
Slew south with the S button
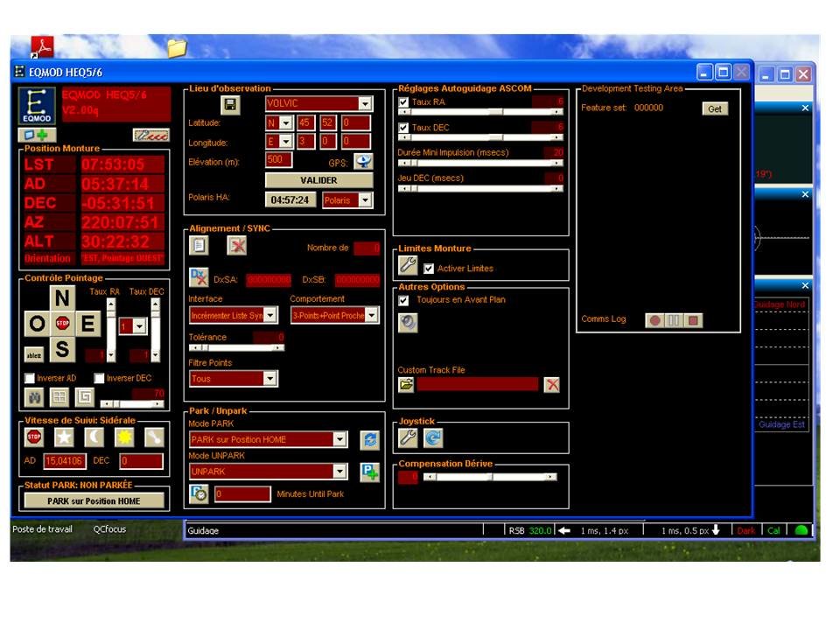point(63,349)
